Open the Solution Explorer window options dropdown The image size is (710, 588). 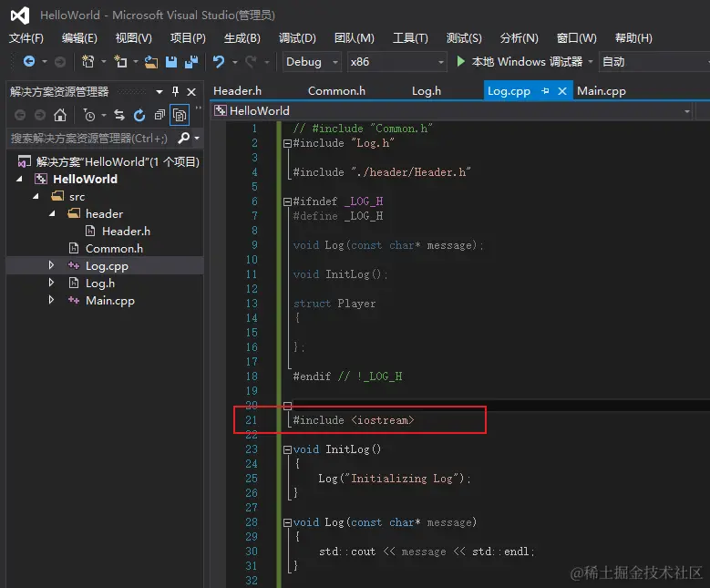[159, 92]
